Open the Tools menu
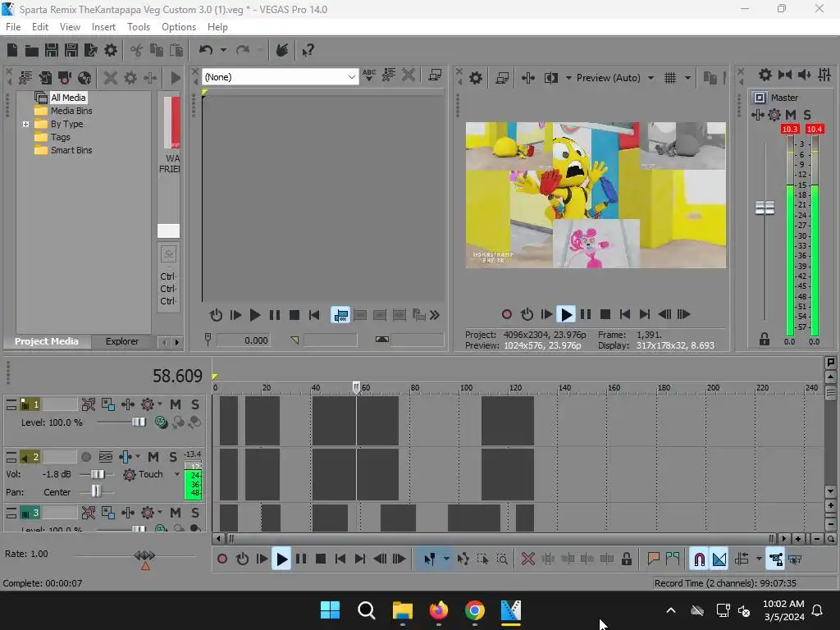The image size is (840, 630). click(x=138, y=27)
